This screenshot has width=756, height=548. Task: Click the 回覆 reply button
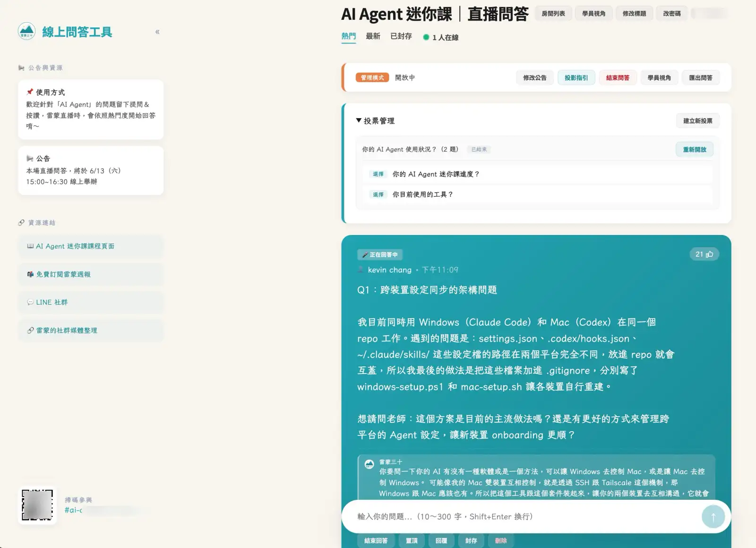click(441, 540)
